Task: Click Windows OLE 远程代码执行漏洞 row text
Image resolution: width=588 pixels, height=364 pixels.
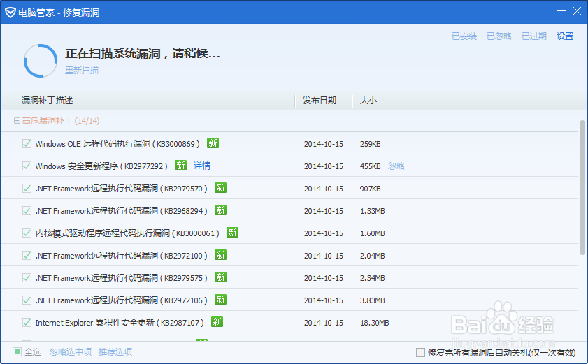Action: (x=117, y=144)
